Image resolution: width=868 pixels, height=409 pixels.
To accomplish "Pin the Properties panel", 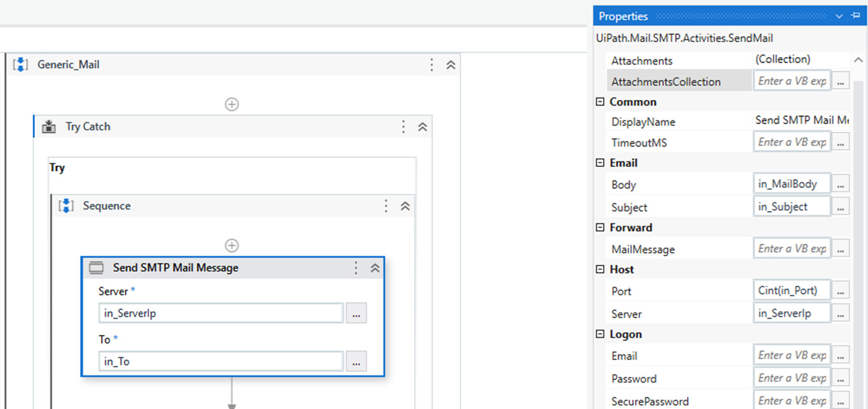I will click(856, 16).
